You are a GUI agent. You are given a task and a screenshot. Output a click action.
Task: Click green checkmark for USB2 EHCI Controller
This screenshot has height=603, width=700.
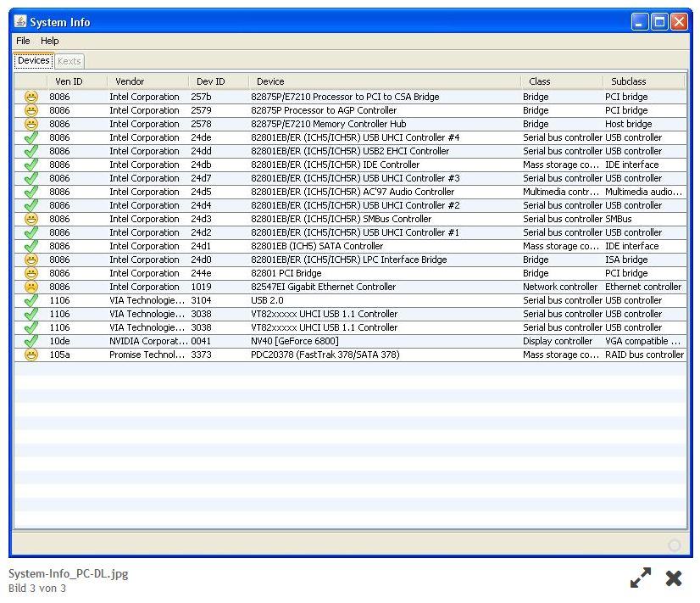point(31,151)
